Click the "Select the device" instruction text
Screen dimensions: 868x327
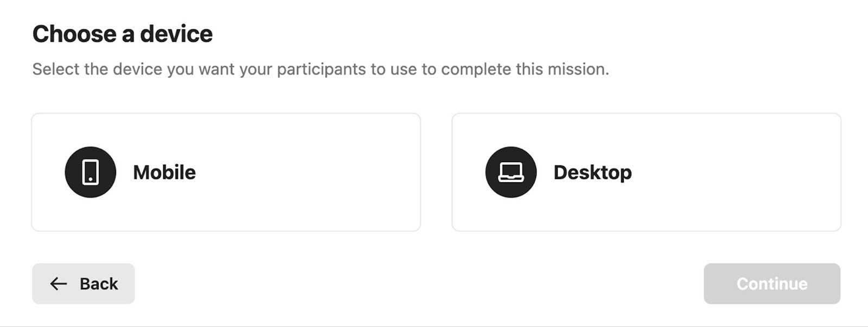tap(320, 69)
